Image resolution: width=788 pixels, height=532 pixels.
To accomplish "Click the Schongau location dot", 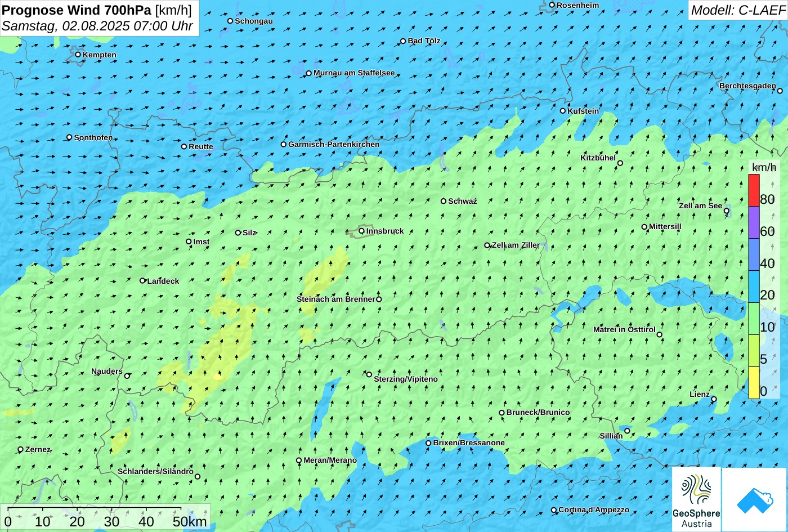I will tap(230, 21).
